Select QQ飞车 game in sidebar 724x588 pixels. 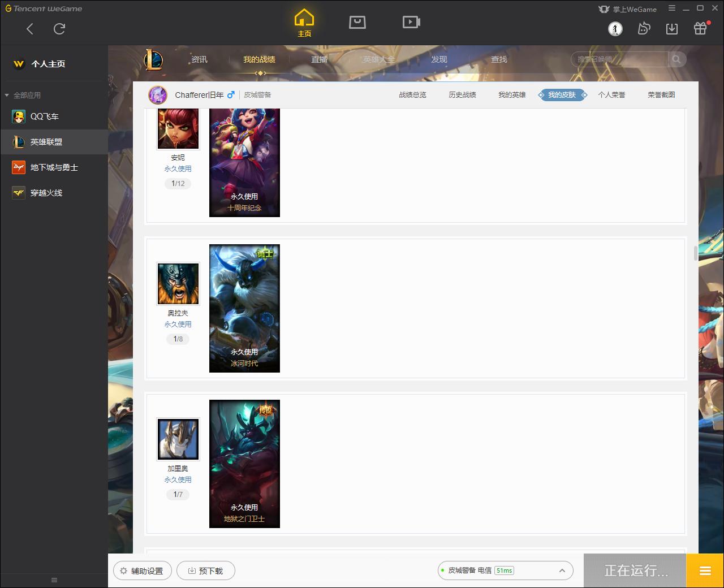54,116
